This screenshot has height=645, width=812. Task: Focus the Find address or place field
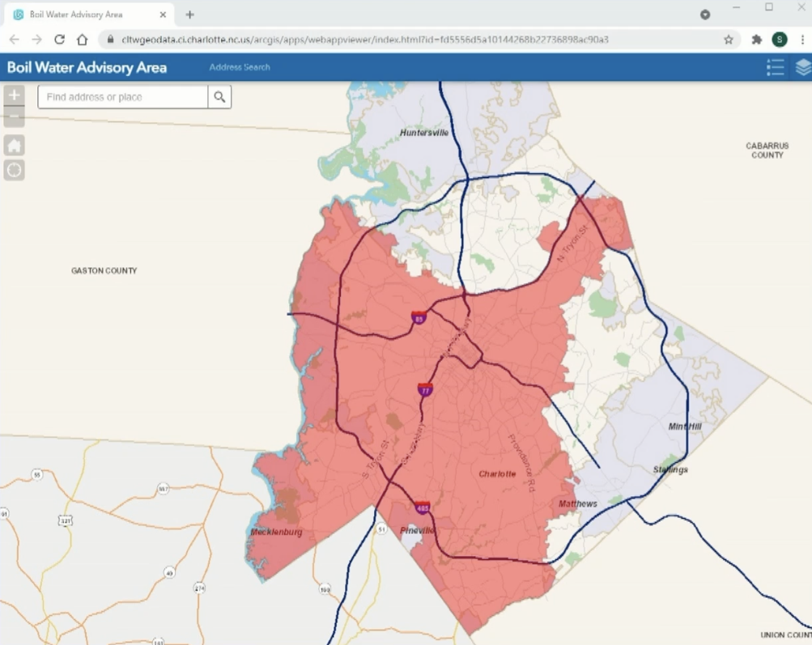click(x=123, y=97)
